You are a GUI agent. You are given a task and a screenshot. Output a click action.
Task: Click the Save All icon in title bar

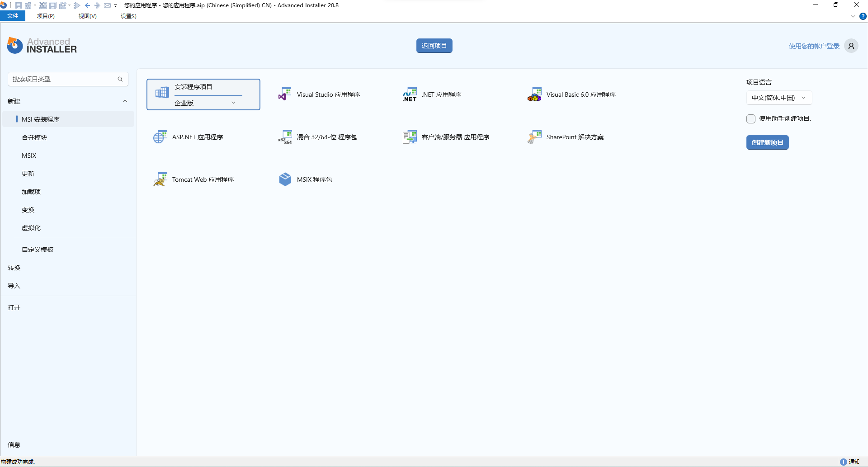[52, 5]
